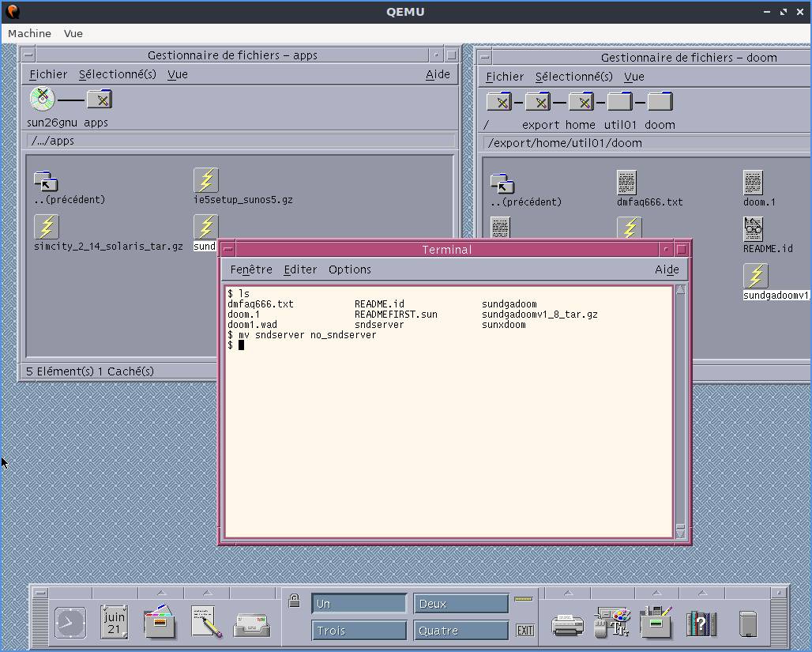The width and height of the screenshot is (812, 652).
Task: Select doom.1 file icon in doom window
Action: [753, 183]
